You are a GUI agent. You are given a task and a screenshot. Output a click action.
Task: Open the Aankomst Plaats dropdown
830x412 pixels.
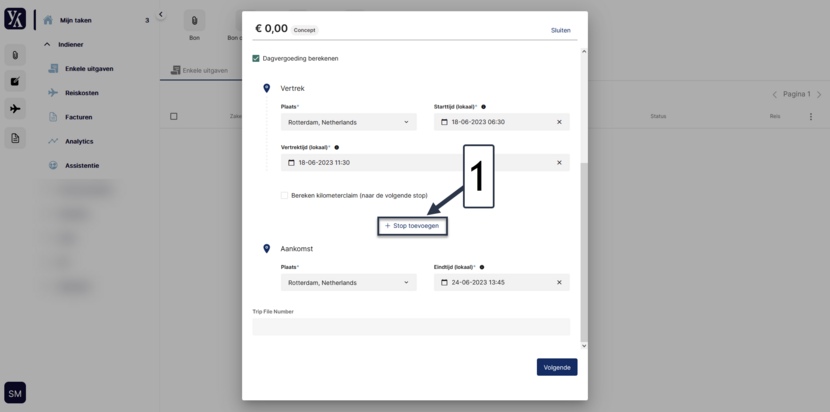click(x=348, y=282)
